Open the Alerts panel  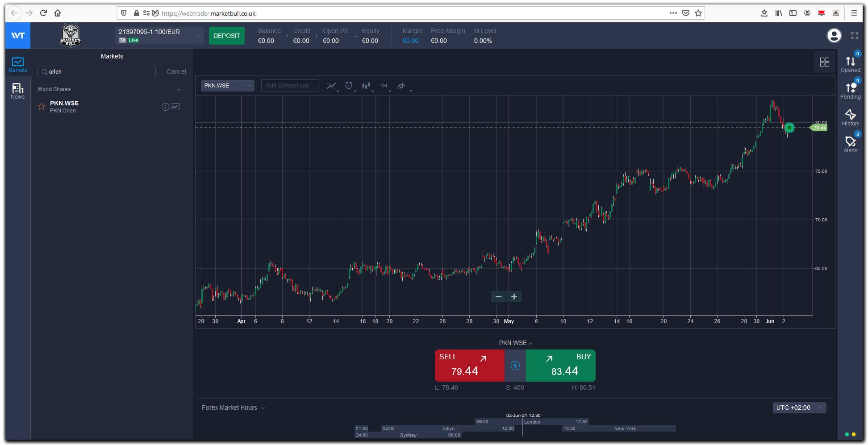point(850,144)
